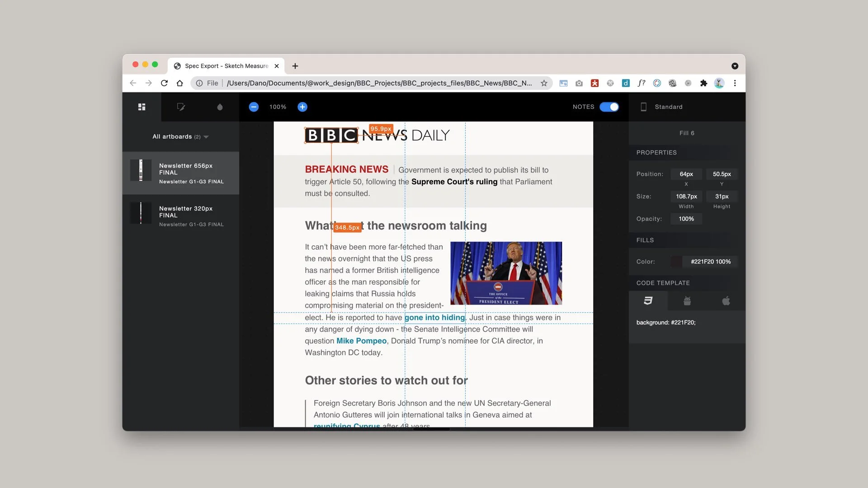
Task: Open the Chrome three-dot menu
Action: point(735,83)
